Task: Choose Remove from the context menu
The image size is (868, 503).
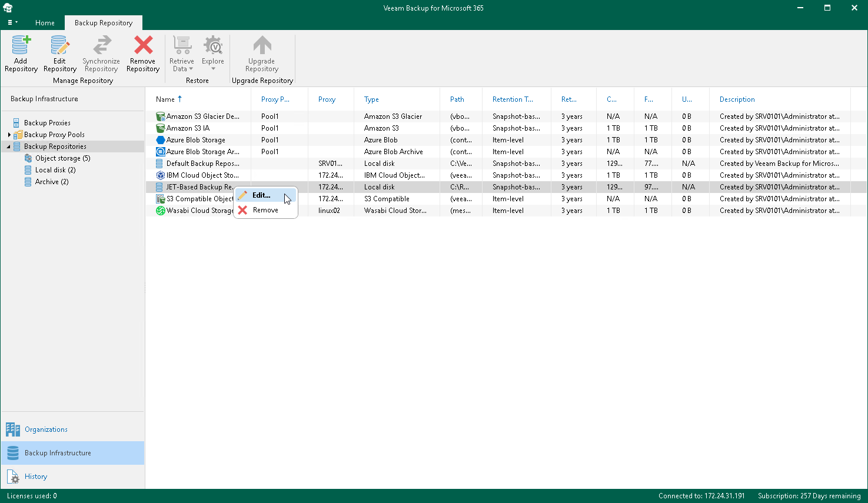Action: point(265,210)
